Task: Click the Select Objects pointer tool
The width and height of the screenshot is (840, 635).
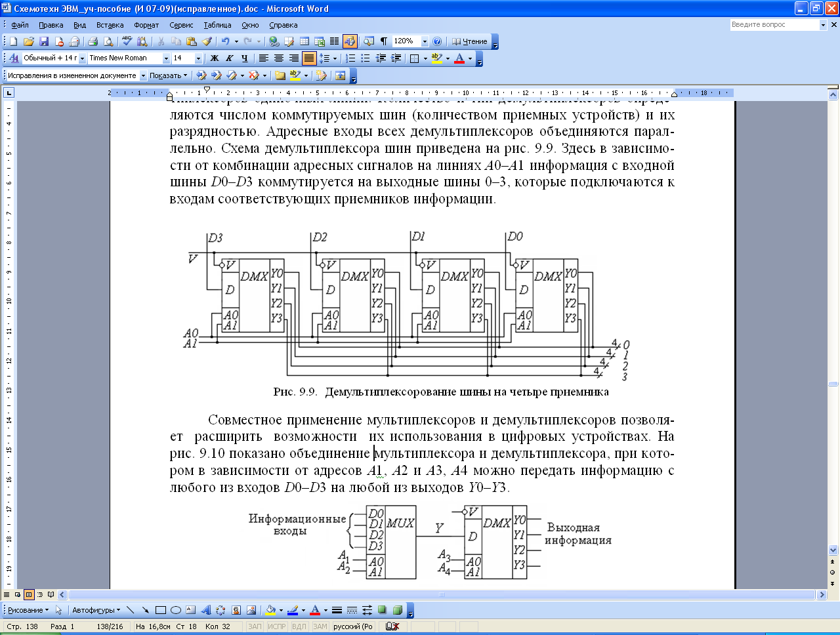Action: [x=58, y=610]
